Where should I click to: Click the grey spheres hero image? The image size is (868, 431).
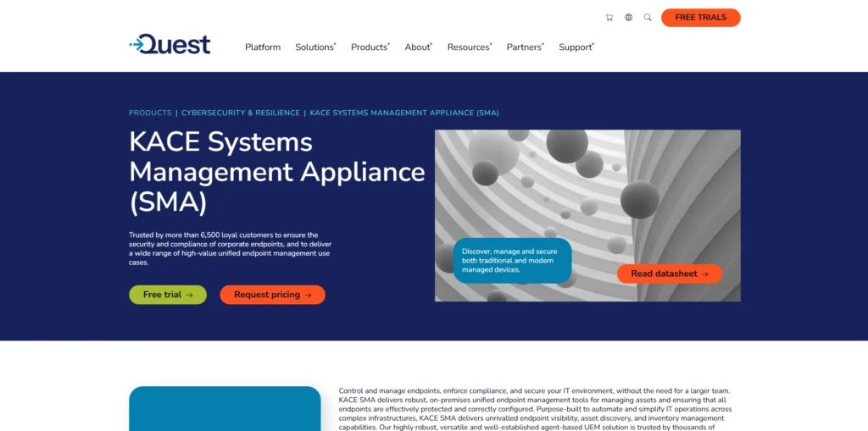(x=587, y=216)
